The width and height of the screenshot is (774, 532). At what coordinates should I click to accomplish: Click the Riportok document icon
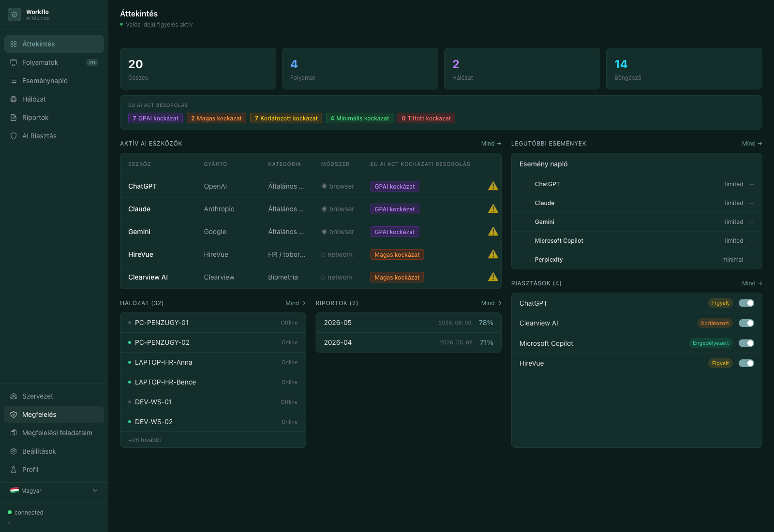14,118
